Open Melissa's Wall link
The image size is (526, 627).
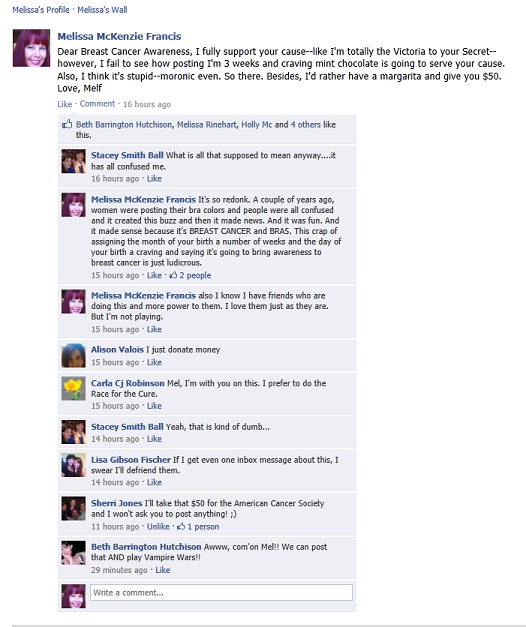[102, 10]
